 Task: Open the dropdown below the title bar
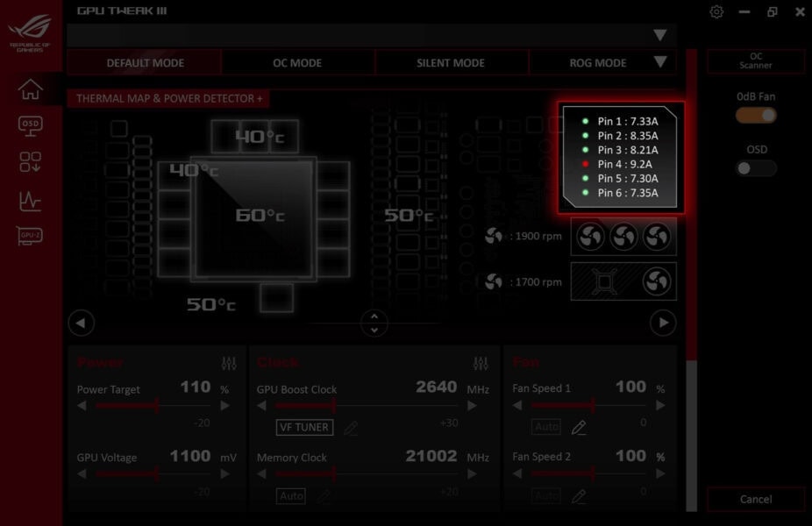[x=660, y=35]
